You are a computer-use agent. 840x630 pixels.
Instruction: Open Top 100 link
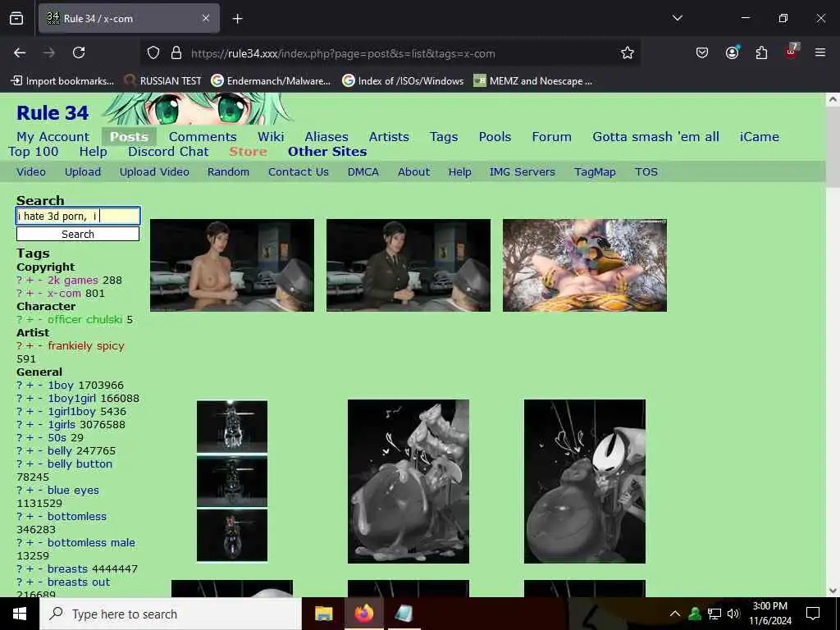coord(33,152)
